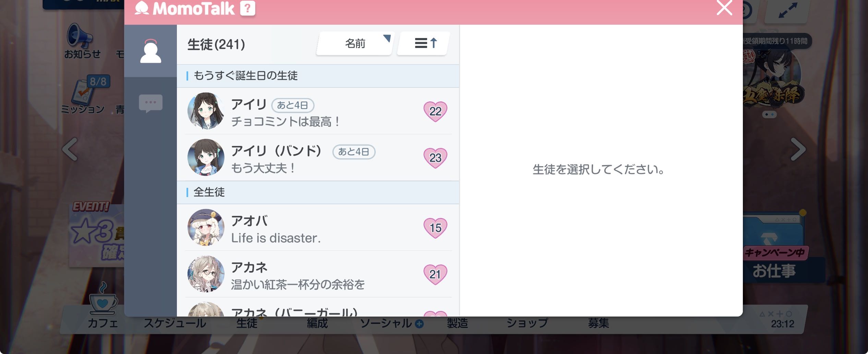868x354 pixels.
Task: Close the MomoTalk window
Action: 724,8
